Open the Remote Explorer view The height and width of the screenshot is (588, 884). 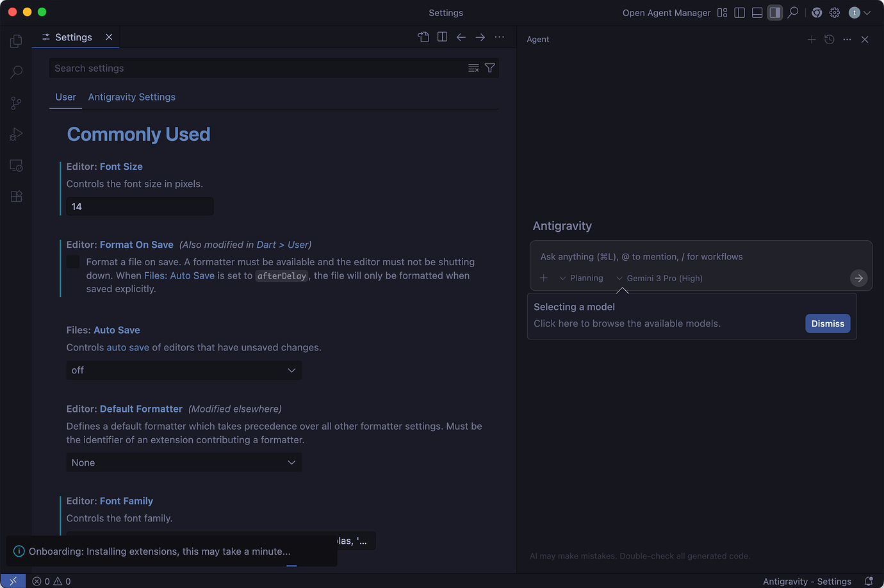[x=16, y=165]
